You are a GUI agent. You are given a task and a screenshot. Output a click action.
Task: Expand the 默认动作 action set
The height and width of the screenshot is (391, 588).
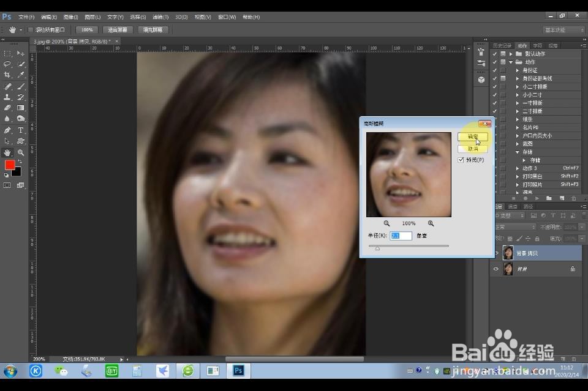511,54
